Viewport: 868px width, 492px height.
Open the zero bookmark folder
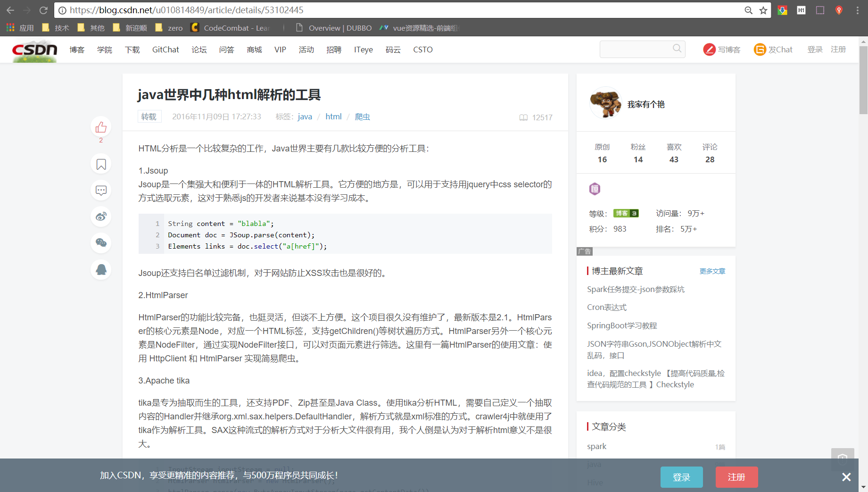[x=169, y=28]
